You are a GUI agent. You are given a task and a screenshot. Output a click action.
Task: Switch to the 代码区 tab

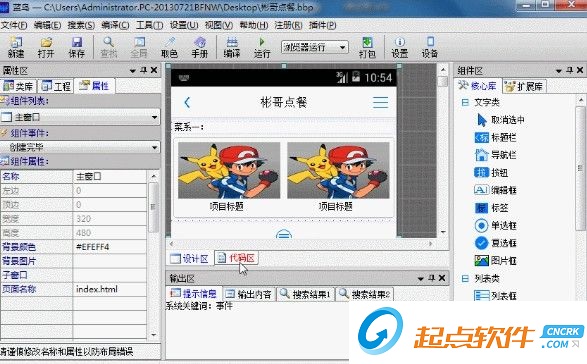236,258
